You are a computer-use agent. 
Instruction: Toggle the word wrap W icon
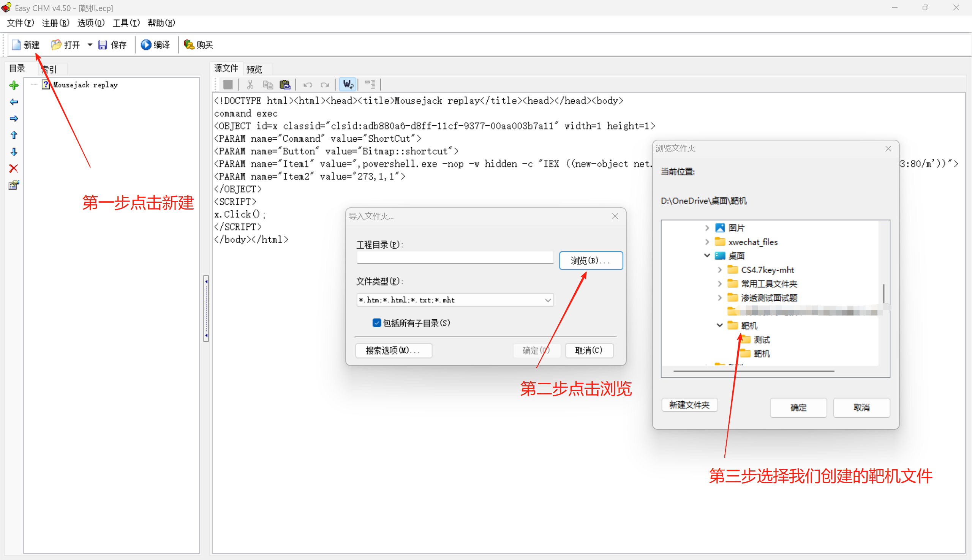tap(348, 84)
